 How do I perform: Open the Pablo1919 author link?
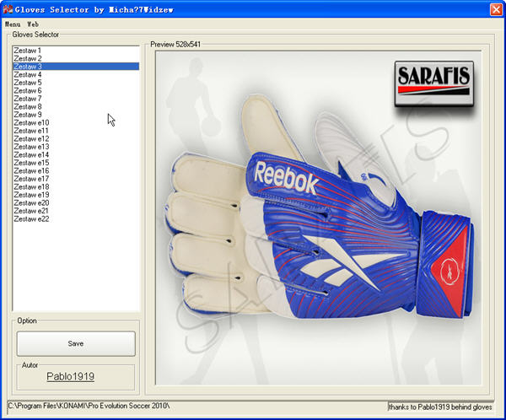70,376
